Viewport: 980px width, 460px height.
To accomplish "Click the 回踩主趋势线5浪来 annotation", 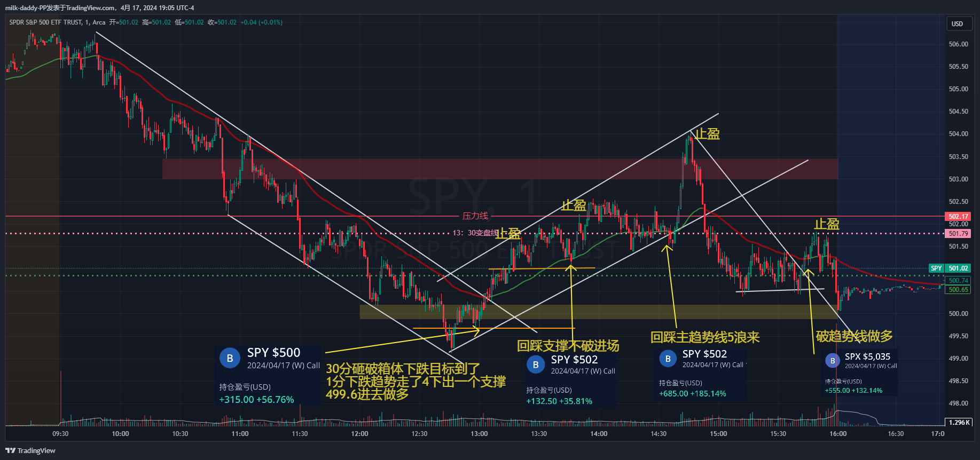I will (704, 337).
